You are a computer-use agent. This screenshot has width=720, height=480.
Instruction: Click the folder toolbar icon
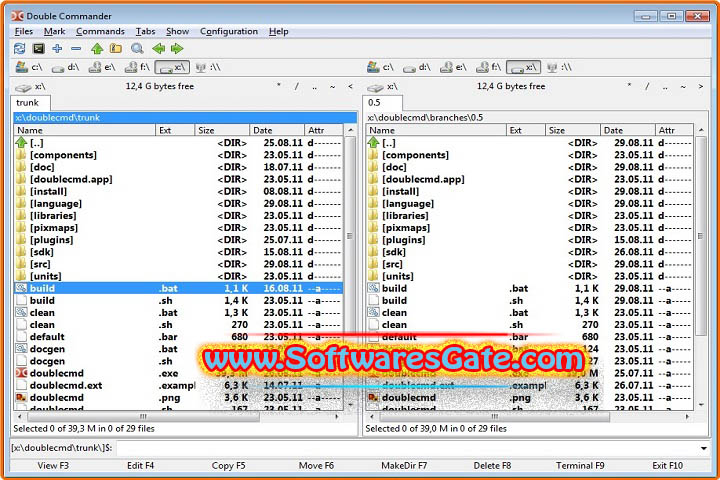pos(116,48)
